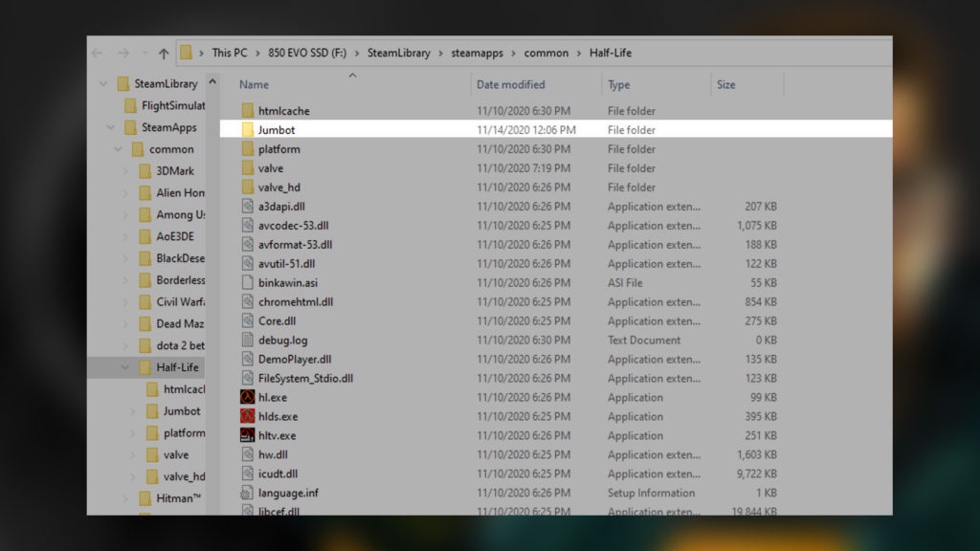Sort files by the Type column
This screenshot has height=551, width=980.
click(x=619, y=85)
